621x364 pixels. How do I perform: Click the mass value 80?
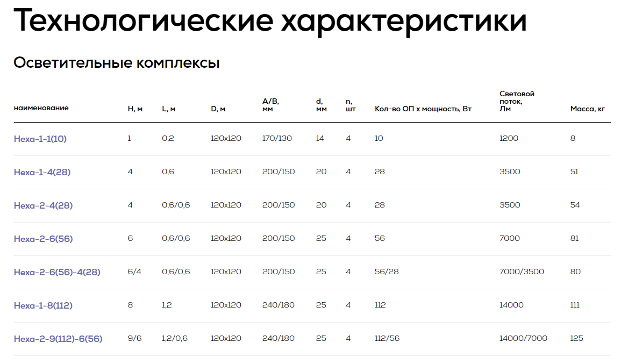pos(575,272)
